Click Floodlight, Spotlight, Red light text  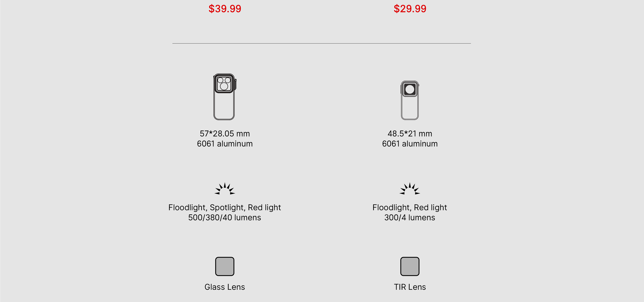(x=225, y=208)
